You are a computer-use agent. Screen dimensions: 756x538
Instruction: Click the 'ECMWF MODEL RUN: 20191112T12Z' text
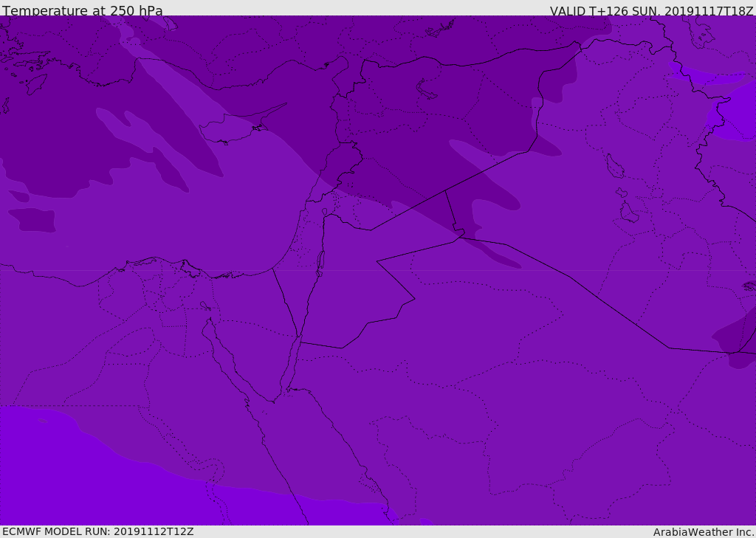tap(98, 531)
